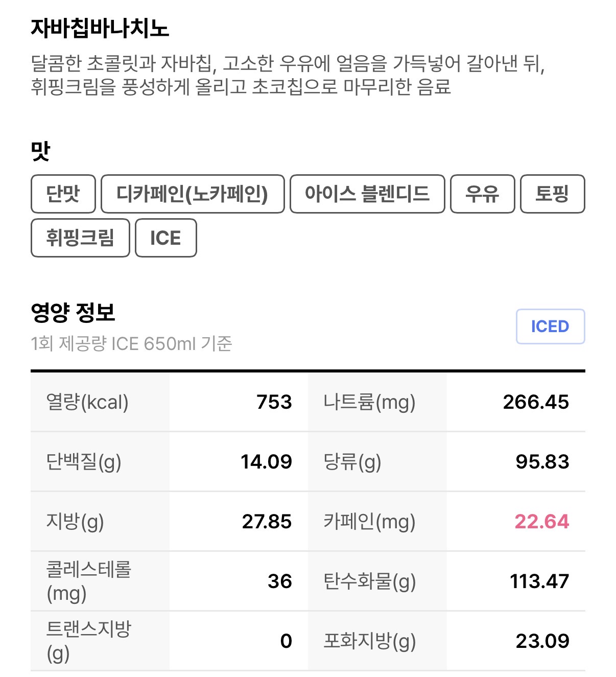Select the 단백질(g) row label
This screenshot has height=677, width=616.
tap(84, 462)
